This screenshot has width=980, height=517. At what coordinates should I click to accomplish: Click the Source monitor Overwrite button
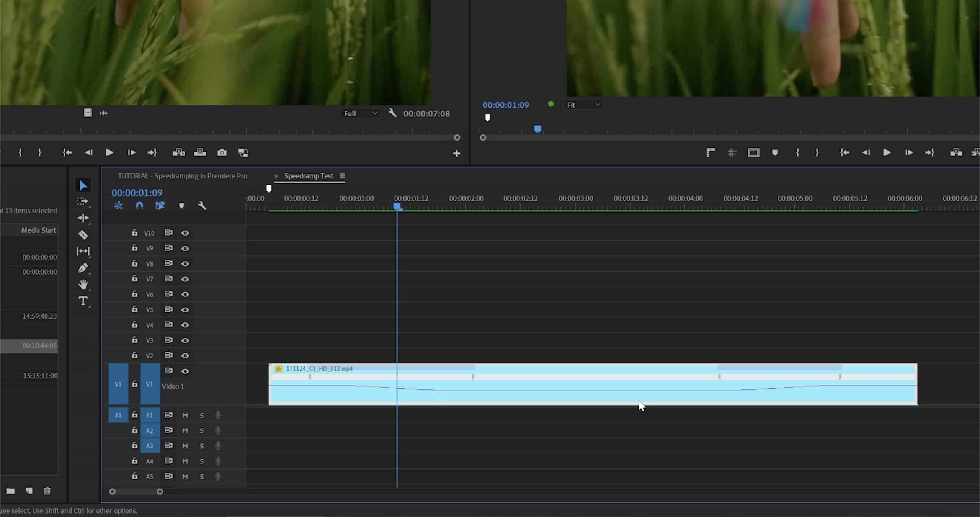200,153
